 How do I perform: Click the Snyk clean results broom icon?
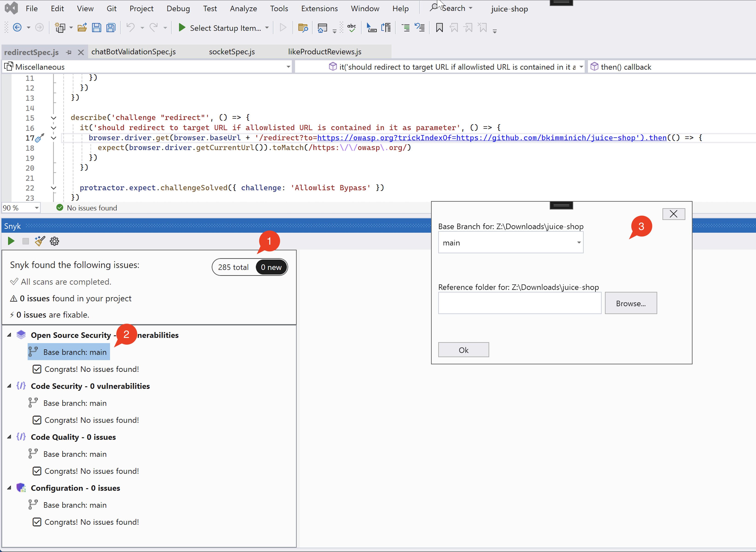pyautogui.click(x=40, y=241)
